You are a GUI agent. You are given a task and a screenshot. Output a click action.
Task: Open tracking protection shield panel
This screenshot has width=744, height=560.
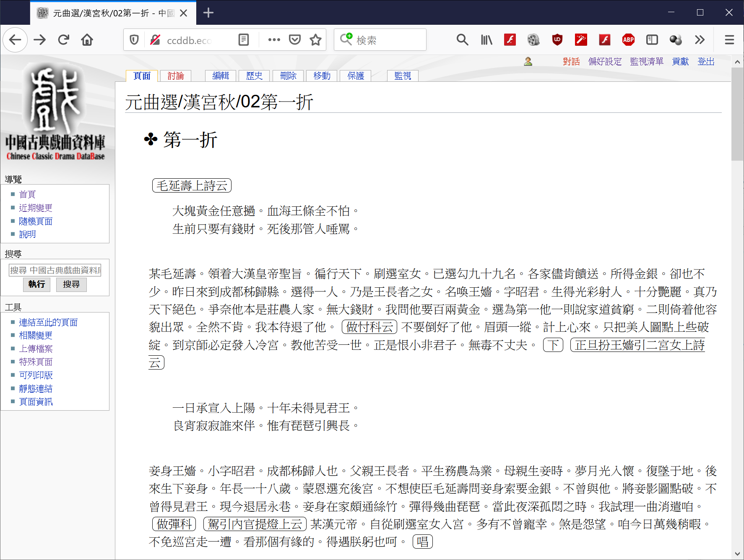[x=134, y=40]
